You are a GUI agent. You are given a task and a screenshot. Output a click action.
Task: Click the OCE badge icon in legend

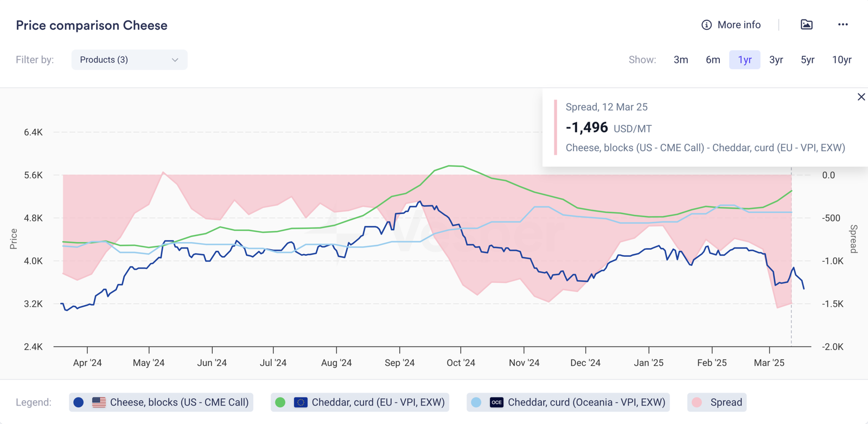point(496,402)
